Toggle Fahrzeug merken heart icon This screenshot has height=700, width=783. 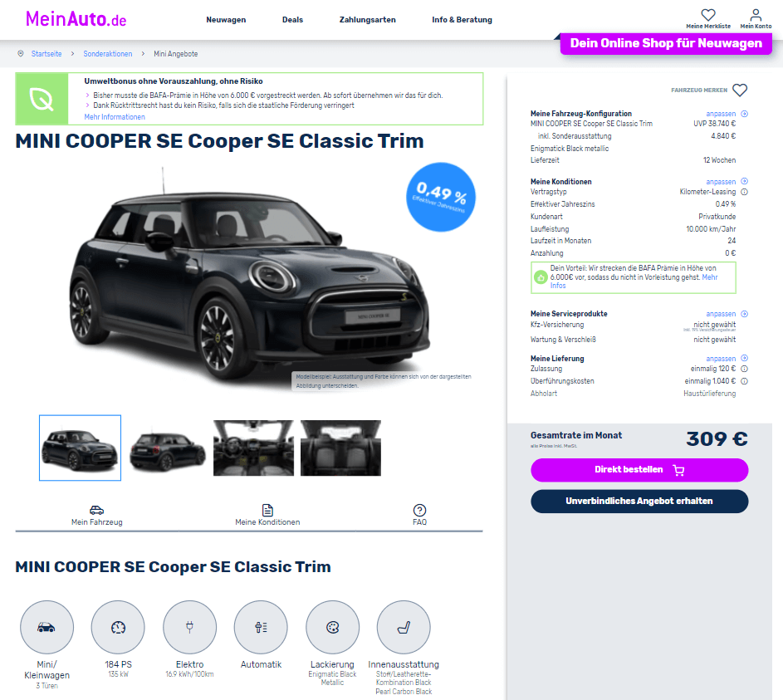point(740,90)
